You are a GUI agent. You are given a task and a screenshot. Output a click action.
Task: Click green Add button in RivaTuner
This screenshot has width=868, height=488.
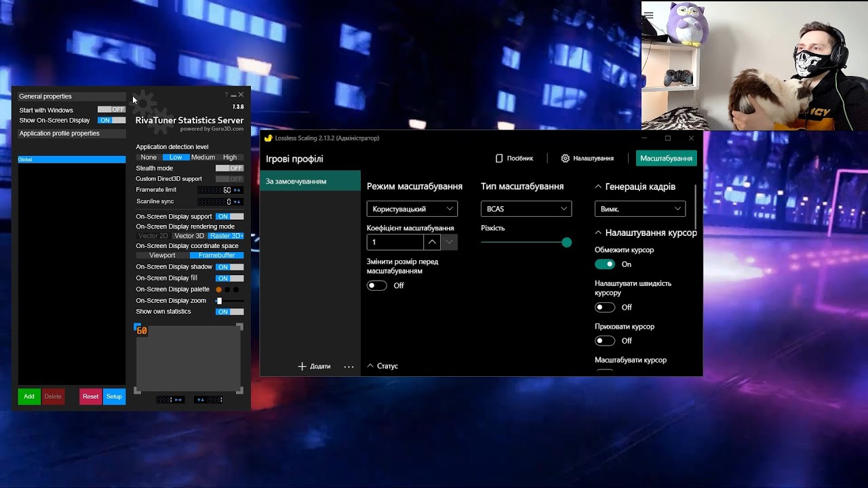point(29,396)
